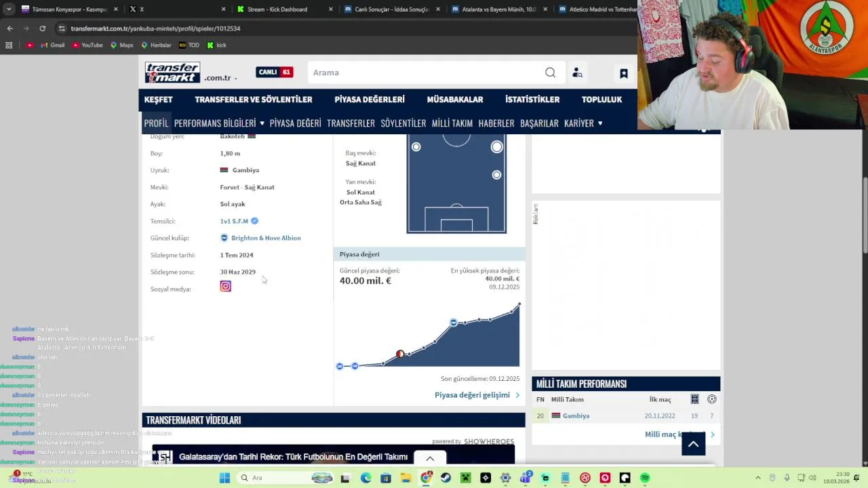Click the Brighton club crest icon
Screen dimensions: 868x488
(x=224, y=238)
